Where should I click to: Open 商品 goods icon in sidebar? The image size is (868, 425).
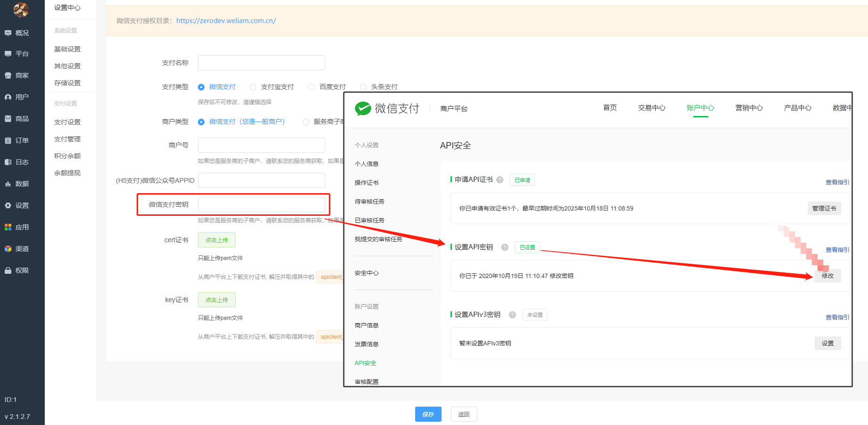8,119
